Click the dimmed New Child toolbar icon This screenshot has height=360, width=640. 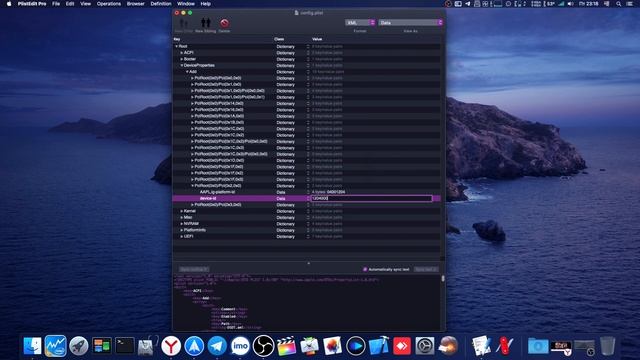pos(184,23)
